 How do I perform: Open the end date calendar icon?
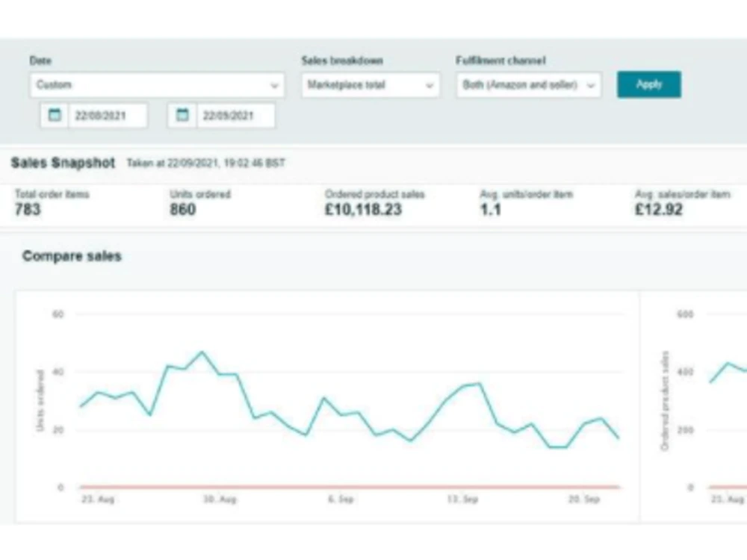tap(182, 115)
